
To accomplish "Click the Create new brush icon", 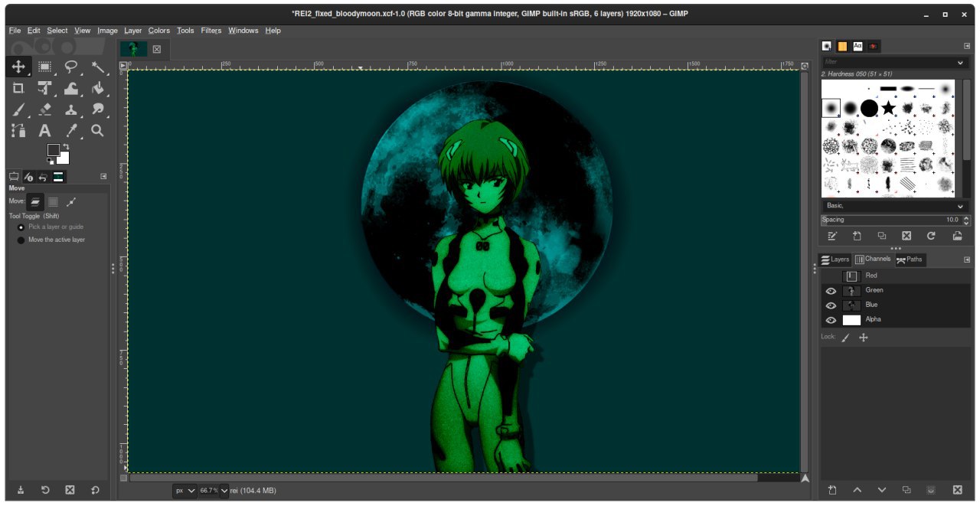I will coord(857,236).
